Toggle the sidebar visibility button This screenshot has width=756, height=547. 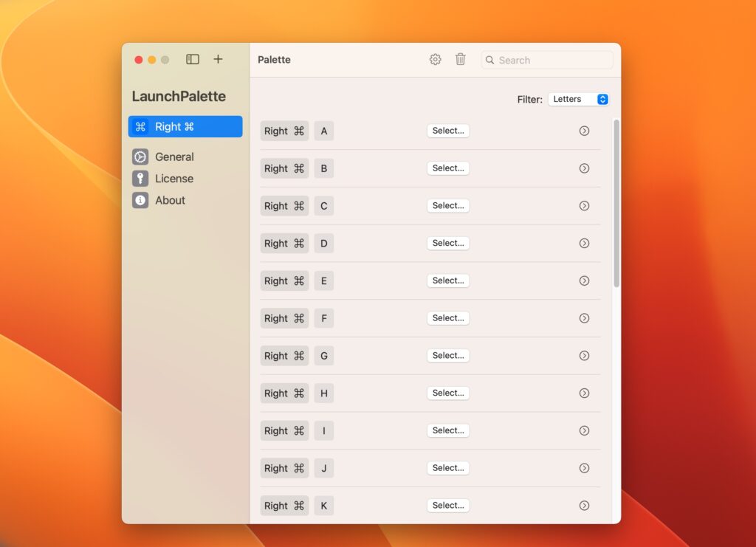(x=192, y=59)
